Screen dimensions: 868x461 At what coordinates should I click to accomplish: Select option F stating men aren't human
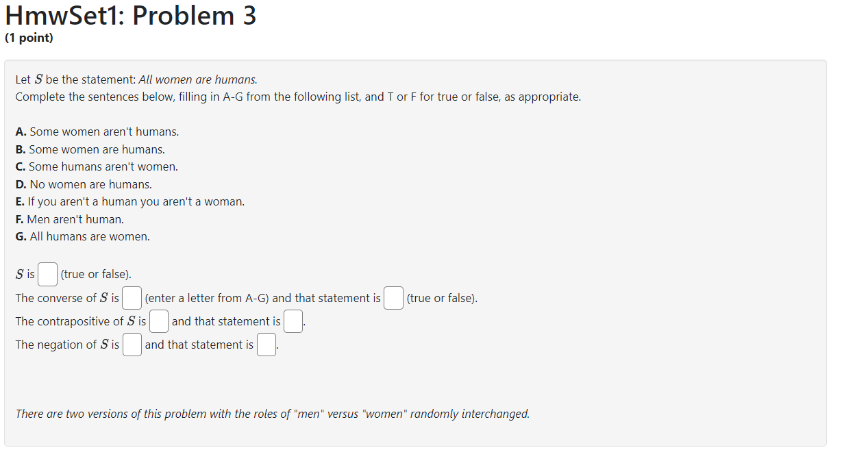coord(70,219)
